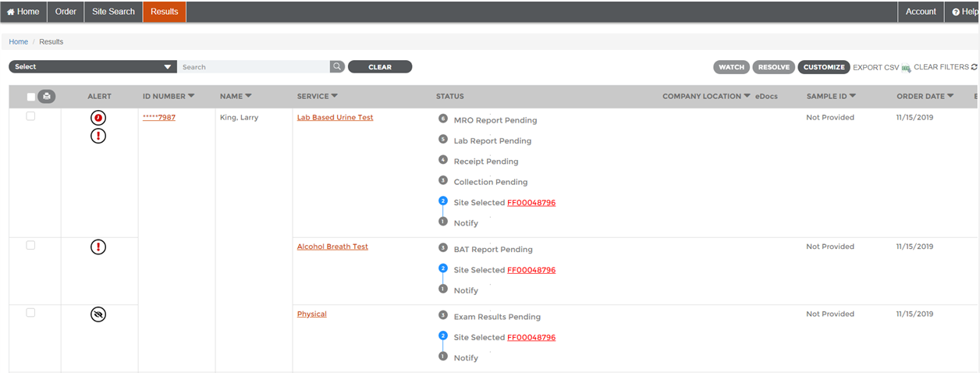Open the Lab Based Urine Test link

[336, 118]
